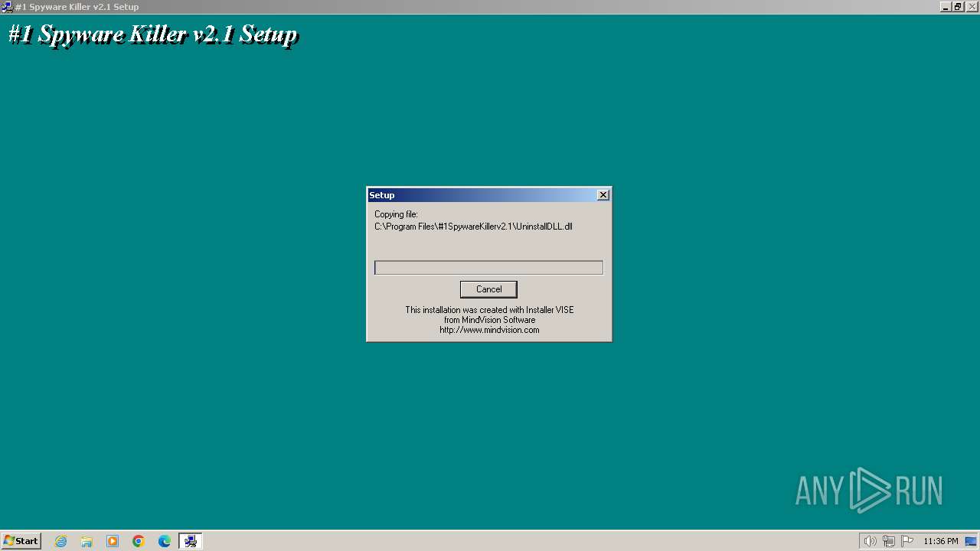Cancel the file copying setup
Image resolution: width=980 pixels, height=551 pixels.
488,289
